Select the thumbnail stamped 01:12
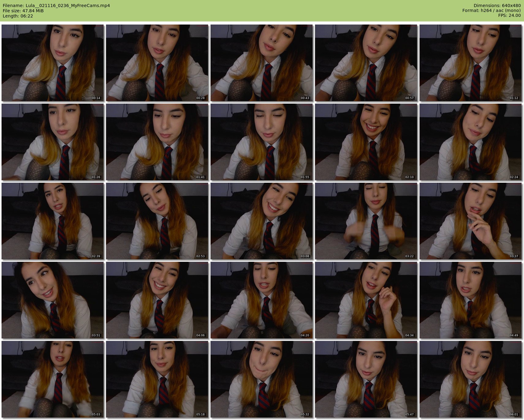This screenshot has width=524, height=420. coord(470,63)
